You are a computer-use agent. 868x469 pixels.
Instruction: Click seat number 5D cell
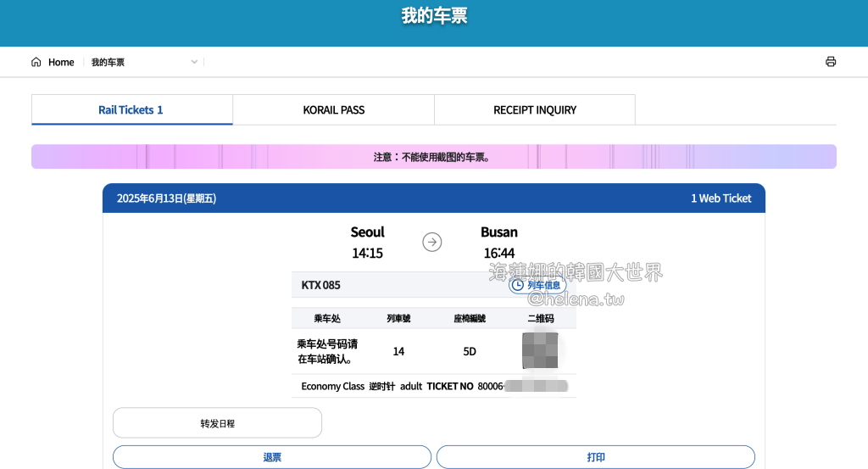(470, 352)
